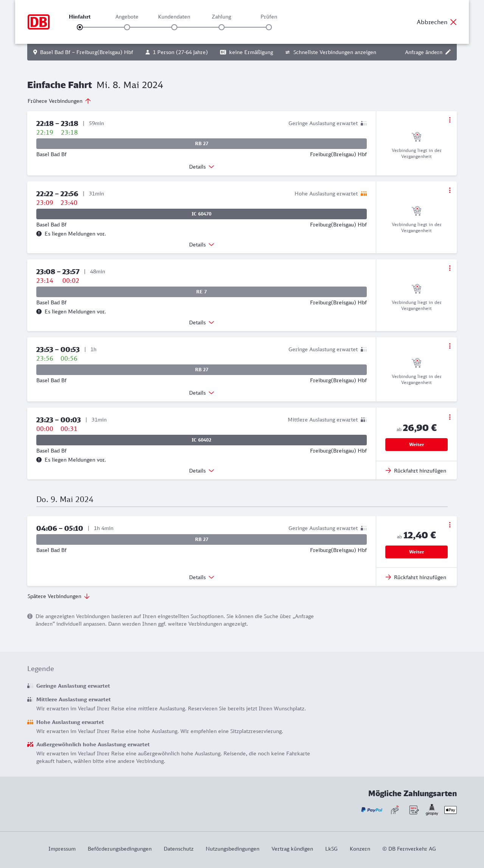484x868 pixels.
Task: Open the Impressum footer link
Action: coord(62,849)
